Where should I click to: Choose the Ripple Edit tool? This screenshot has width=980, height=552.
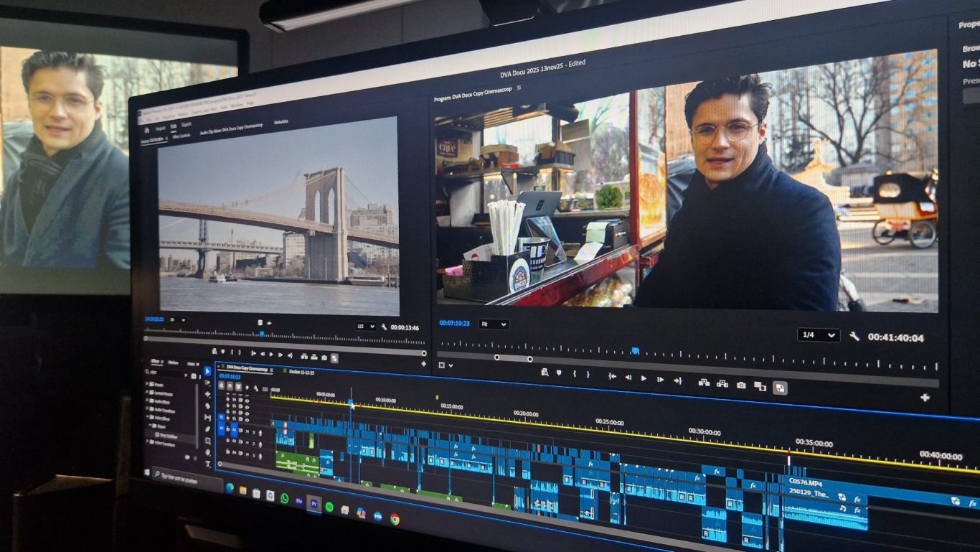208,395
